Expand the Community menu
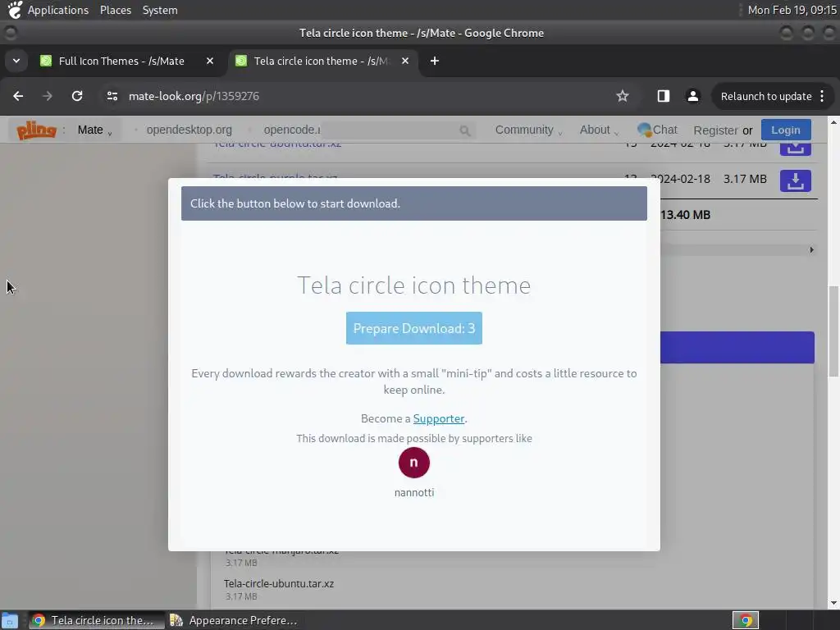 click(x=528, y=130)
